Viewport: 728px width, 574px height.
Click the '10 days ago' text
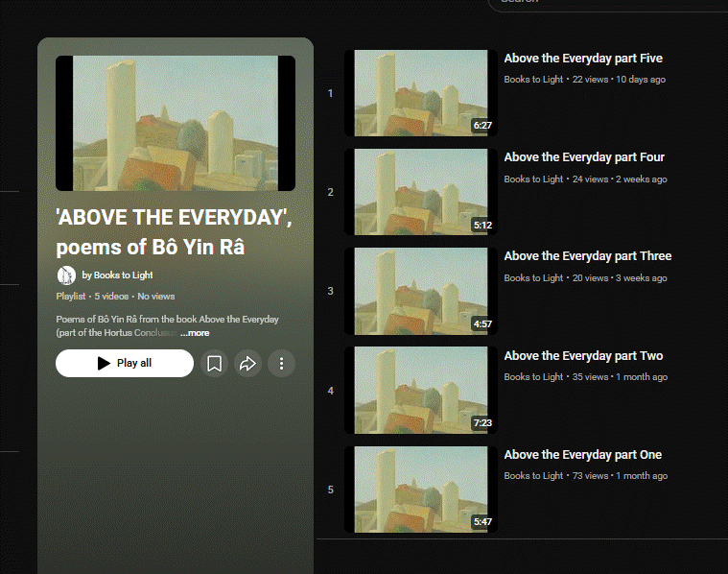pos(641,80)
